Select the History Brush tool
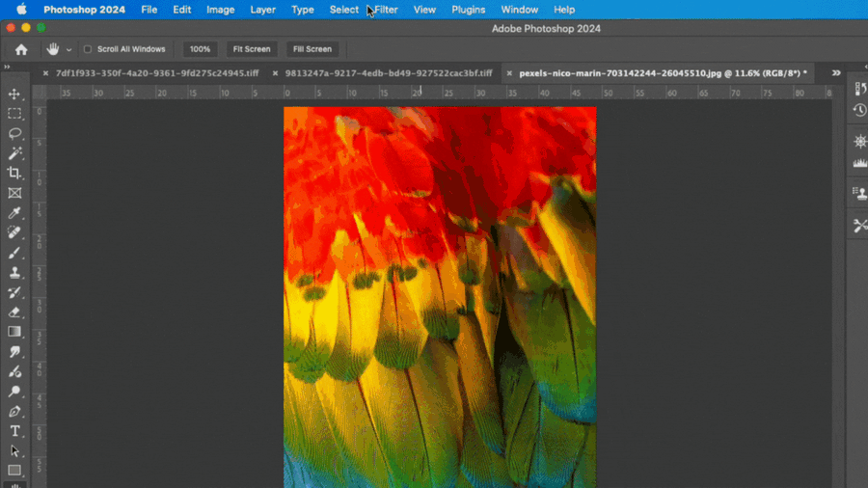The image size is (868, 488). (14, 292)
